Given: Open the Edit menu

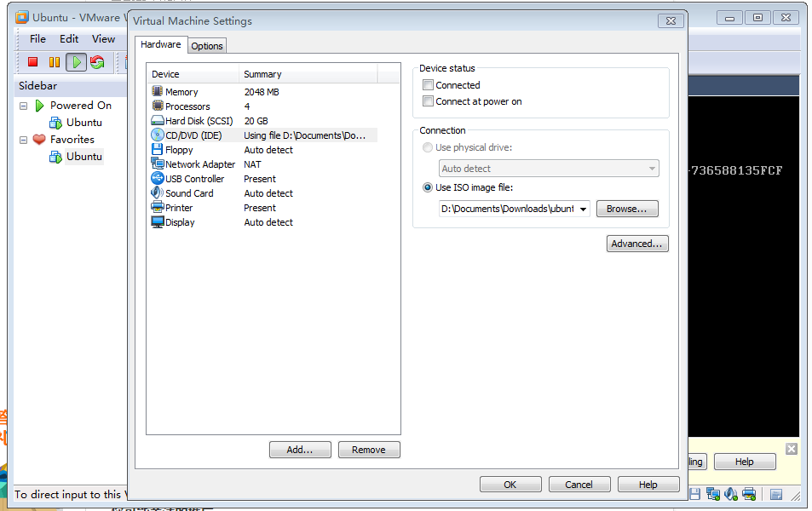Looking at the screenshot, I should pos(69,39).
